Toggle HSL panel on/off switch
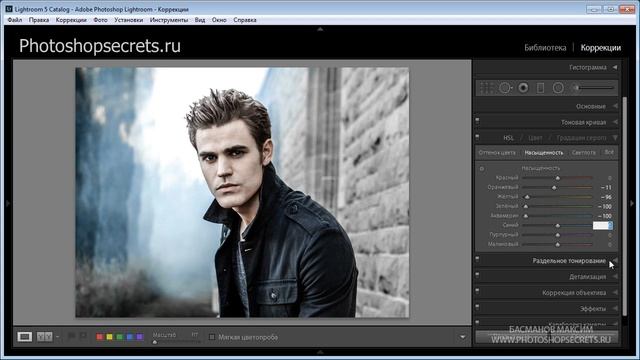This screenshot has width=640, height=360. pyautogui.click(x=477, y=136)
